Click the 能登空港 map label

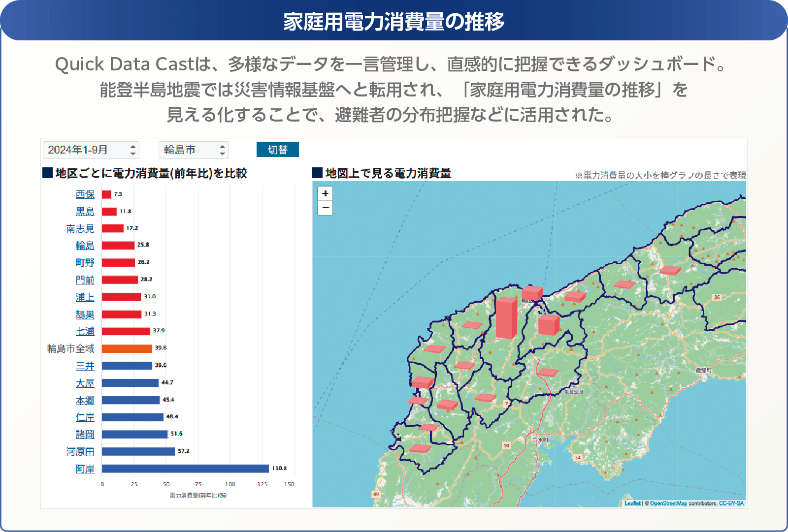tap(574, 392)
